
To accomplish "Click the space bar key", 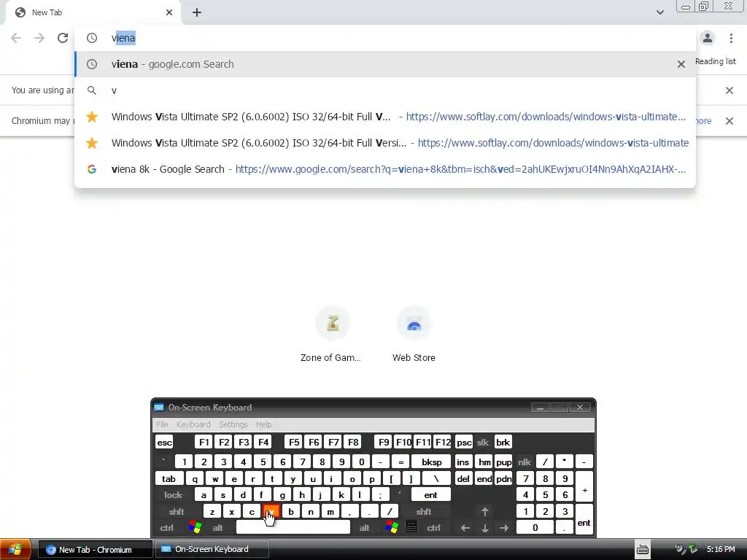I will click(293, 527).
